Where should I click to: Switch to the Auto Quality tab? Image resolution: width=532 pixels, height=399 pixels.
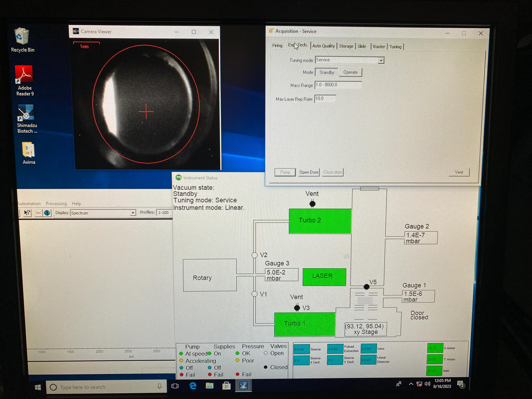[323, 46]
